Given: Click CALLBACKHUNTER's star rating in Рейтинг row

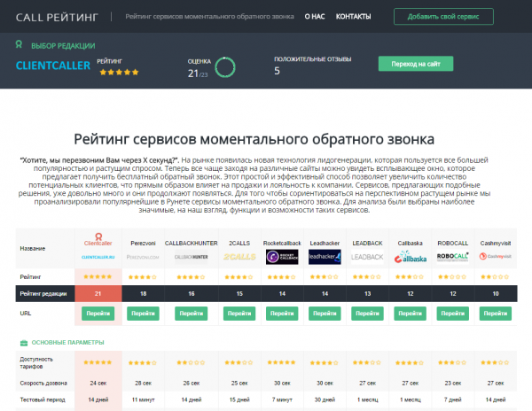Looking at the screenshot, I should tap(191, 277).
